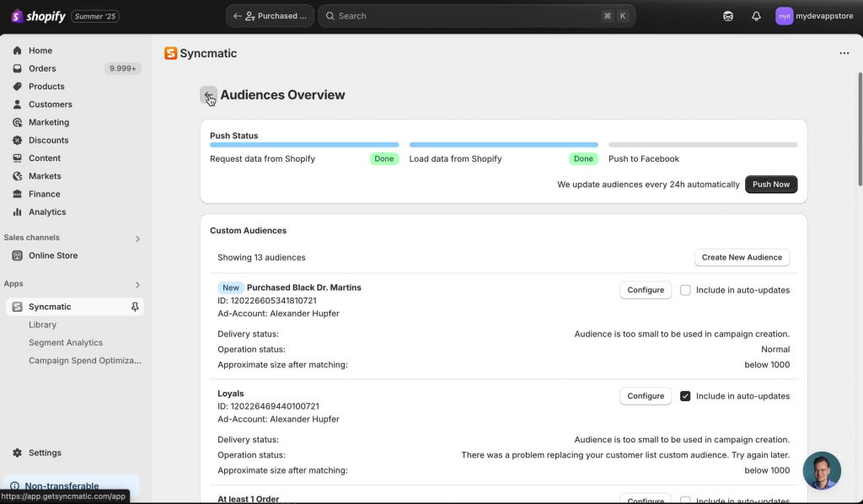
Task: Open Campaign Spend Optimization item
Action: point(85,361)
